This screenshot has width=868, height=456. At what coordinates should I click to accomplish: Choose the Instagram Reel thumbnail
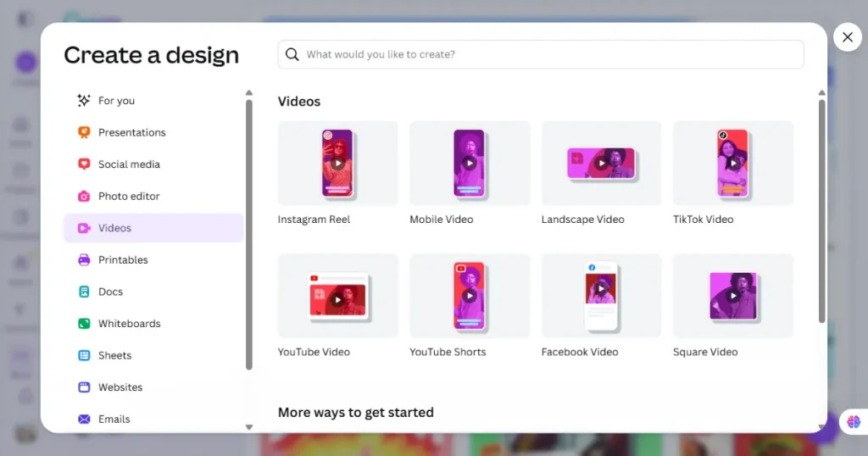click(x=337, y=164)
